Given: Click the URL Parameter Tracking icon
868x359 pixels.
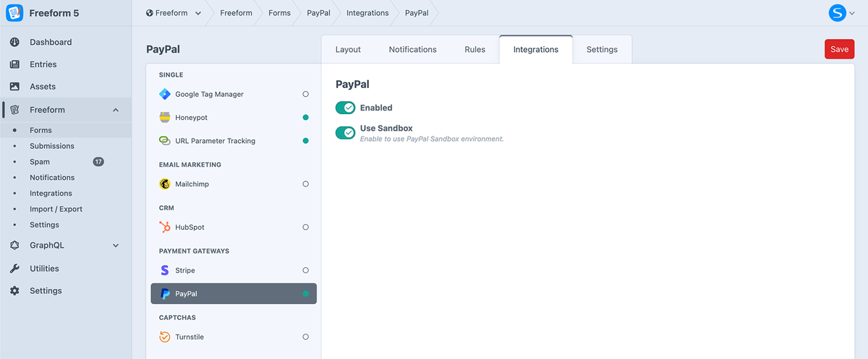Looking at the screenshot, I should [165, 141].
